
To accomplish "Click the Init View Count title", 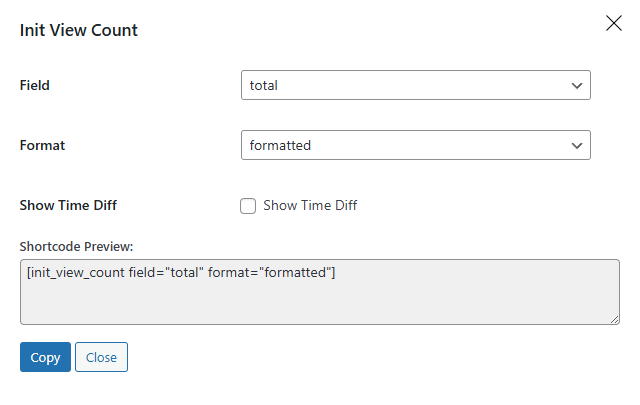I will 79,30.
